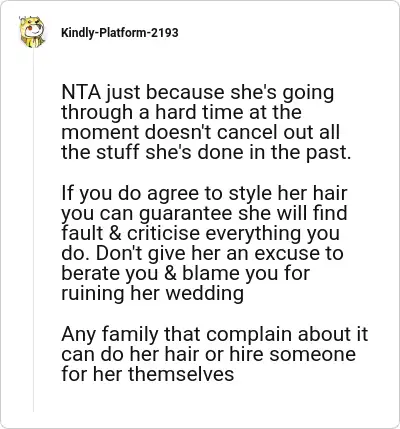
Task: Click the line 'through a hard time at the'
Action: pyautogui.click(x=181, y=112)
